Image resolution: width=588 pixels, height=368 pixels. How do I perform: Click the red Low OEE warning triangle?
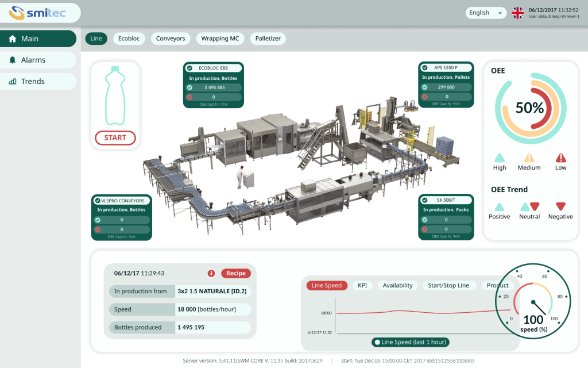pyautogui.click(x=560, y=158)
